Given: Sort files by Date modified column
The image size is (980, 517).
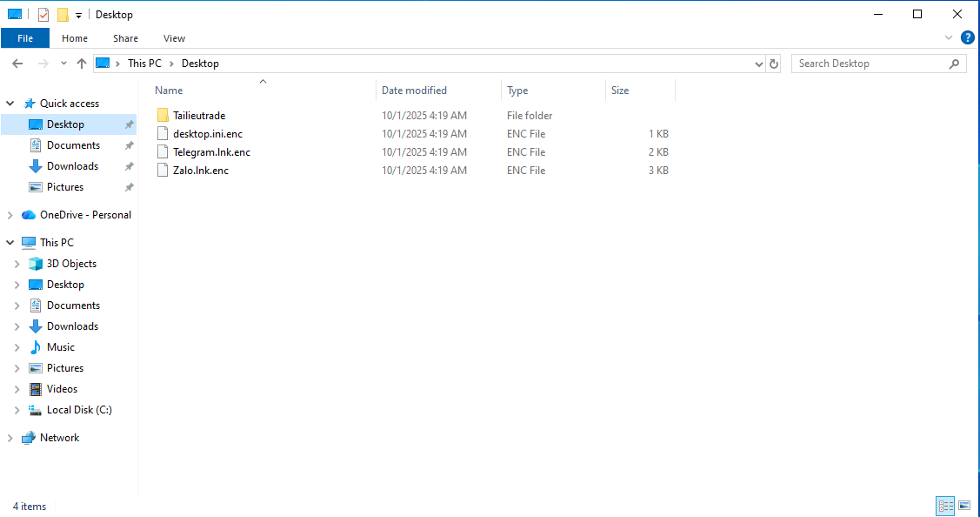Looking at the screenshot, I should pos(414,91).
